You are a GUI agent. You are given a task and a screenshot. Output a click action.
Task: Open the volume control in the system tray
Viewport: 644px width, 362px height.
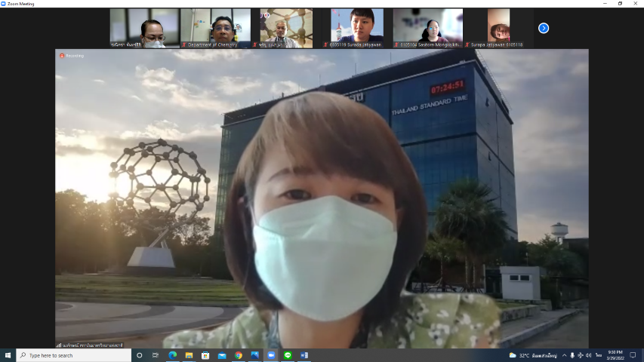(588, 355)
